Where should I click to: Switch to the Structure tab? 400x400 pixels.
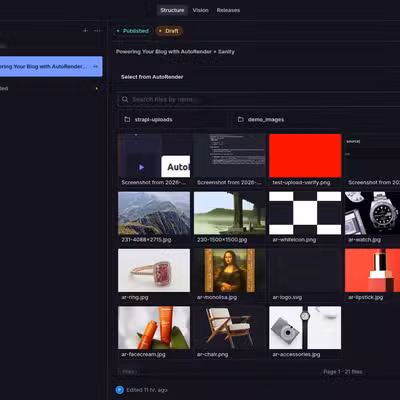tap(172, 10)
